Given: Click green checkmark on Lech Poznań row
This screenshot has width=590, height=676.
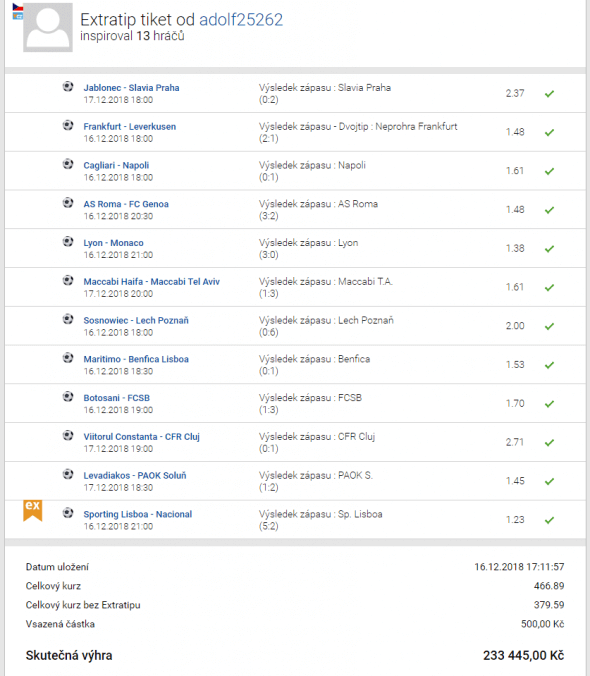Looking at the screenshot, I should pos(549,326).
